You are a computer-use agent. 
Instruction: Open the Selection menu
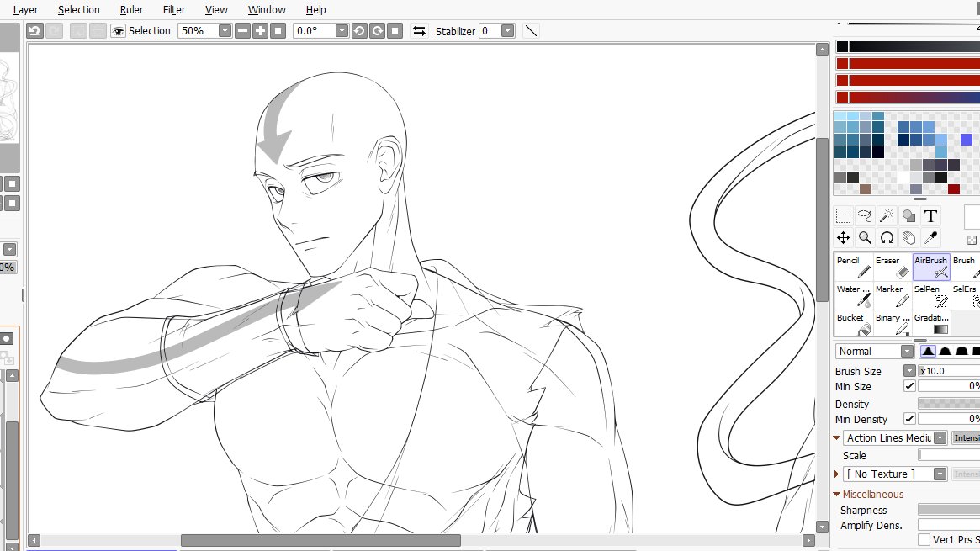coord(79,10)
